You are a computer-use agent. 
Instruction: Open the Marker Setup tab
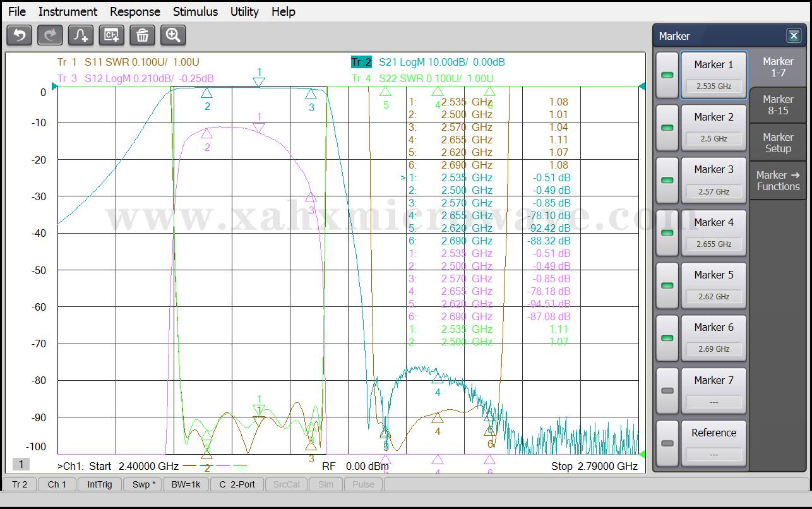coord(778,143)
